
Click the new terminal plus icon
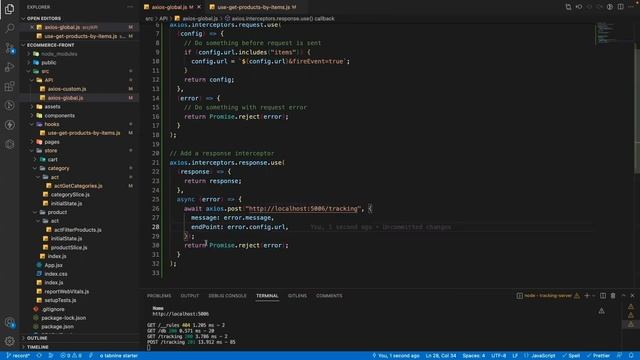[x=587, y=296]
